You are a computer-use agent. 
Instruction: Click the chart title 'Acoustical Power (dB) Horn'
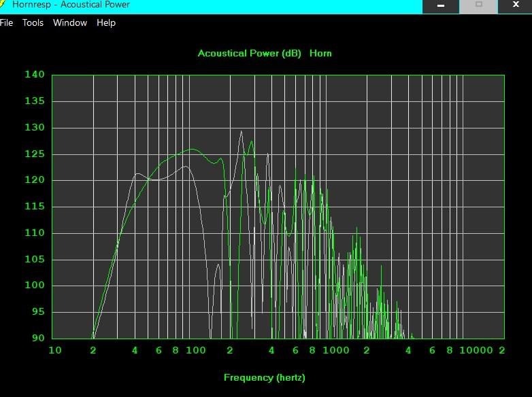click(265, 53)
